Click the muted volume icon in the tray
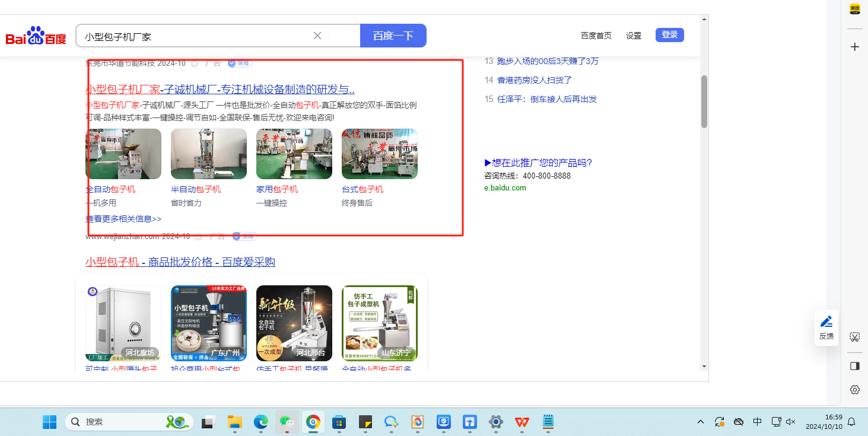The image size is (868, 436). [791, 422]
